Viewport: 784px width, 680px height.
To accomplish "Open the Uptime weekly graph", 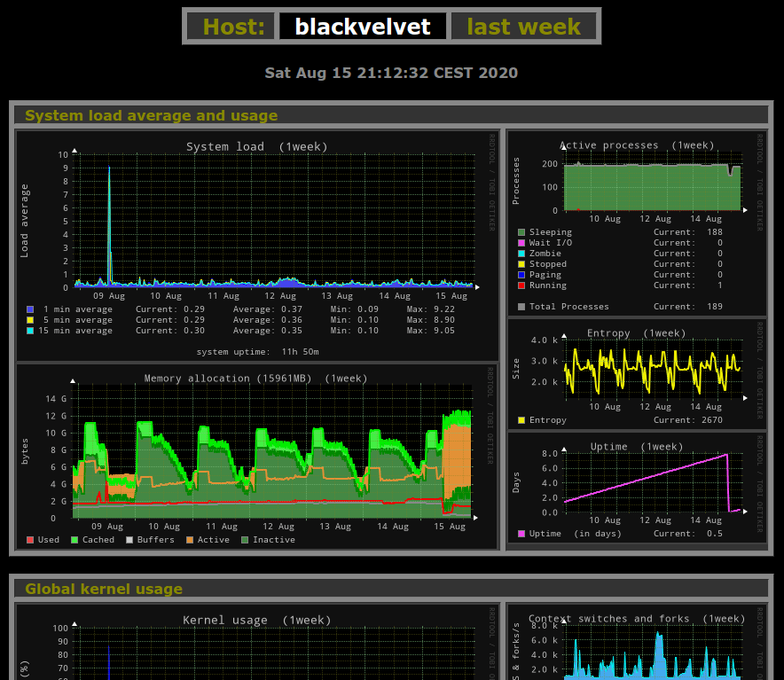I will (637, 488).
